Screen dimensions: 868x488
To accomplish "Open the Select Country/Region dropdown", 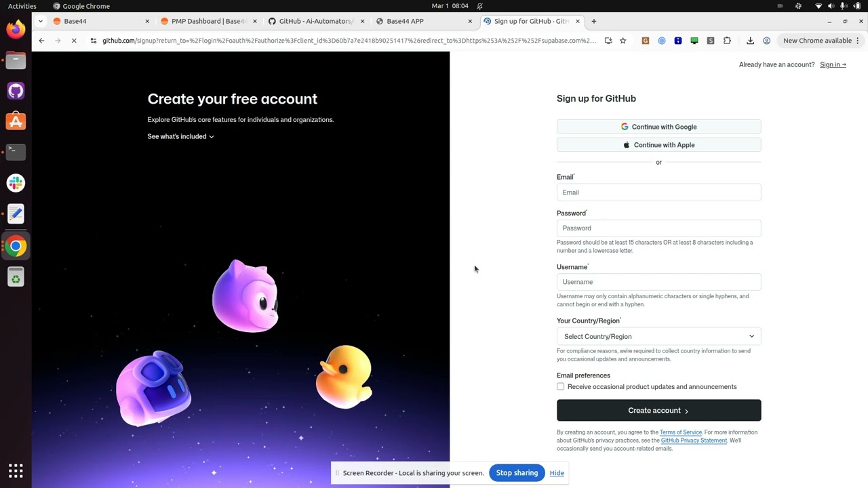I will click(x=658, y=336).
